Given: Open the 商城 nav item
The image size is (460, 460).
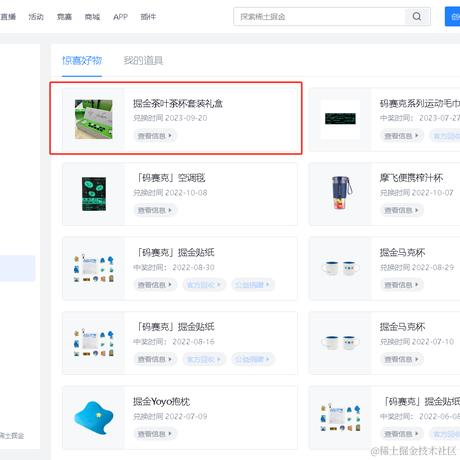Looking at the screenshot, I should (92, 17).
